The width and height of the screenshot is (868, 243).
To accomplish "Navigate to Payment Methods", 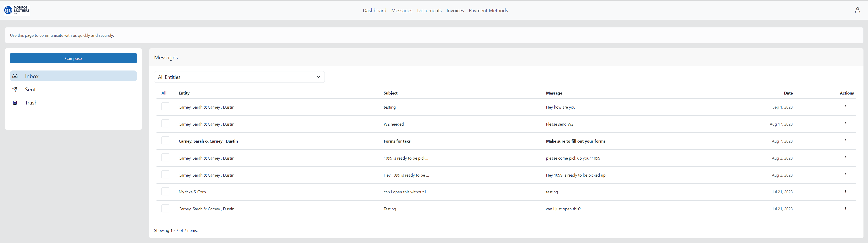I will tap(488, 10).
